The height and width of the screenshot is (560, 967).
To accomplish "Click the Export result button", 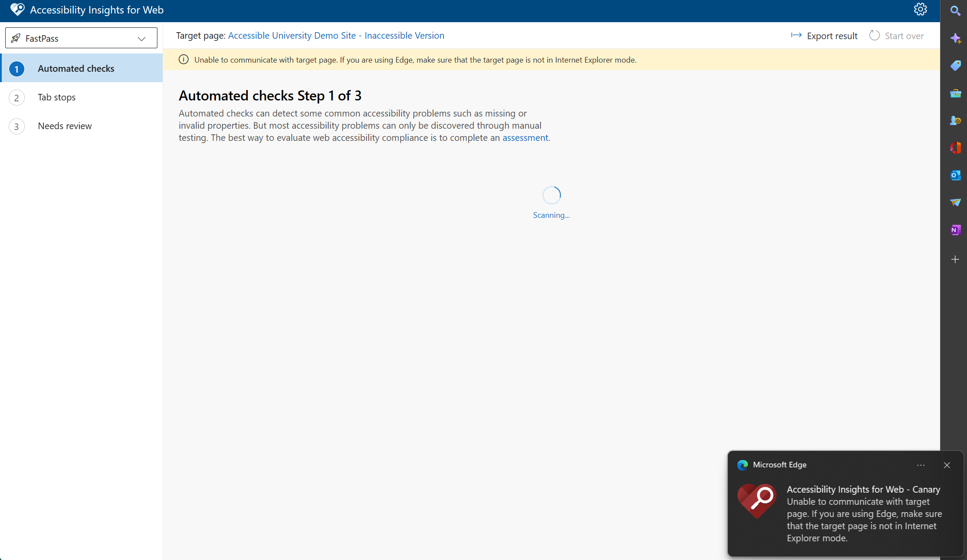I will pyautogui.click(x=824, y=36).
